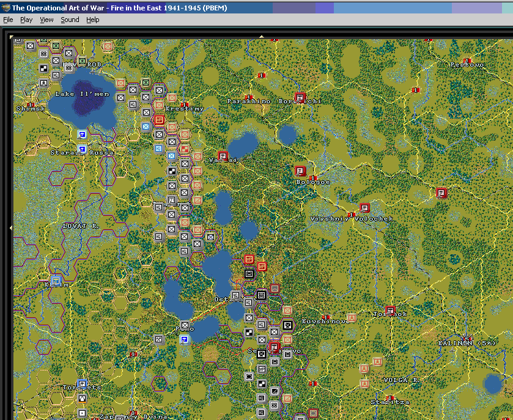Select the red unit counter at Torzhok
513x420 pixels.
(390, 311)
